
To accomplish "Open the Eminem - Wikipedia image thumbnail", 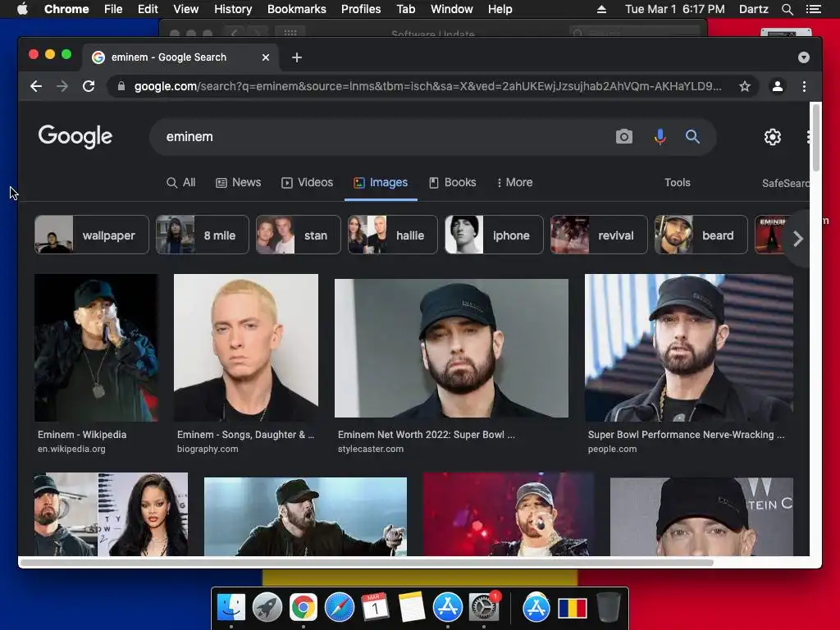I will point(96,348).
